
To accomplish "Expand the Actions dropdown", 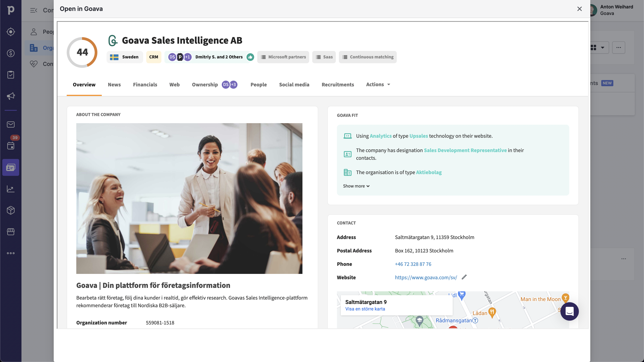I will pos(378,84).
